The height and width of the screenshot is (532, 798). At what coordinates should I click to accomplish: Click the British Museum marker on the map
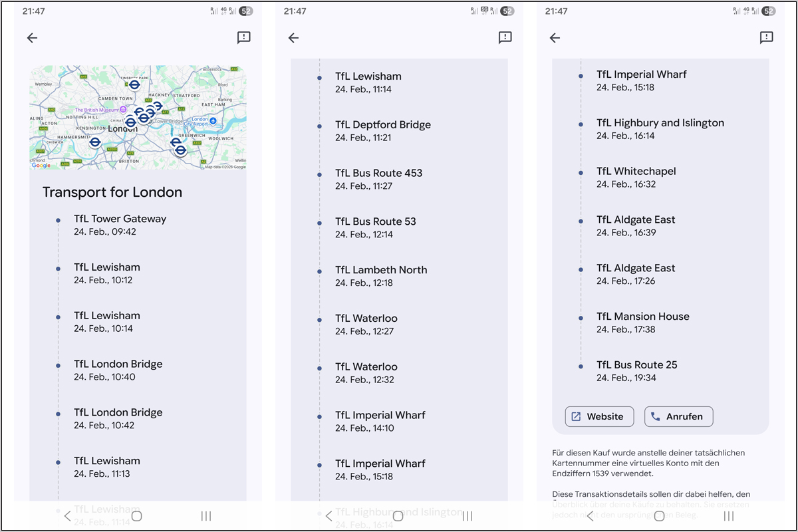122,110
